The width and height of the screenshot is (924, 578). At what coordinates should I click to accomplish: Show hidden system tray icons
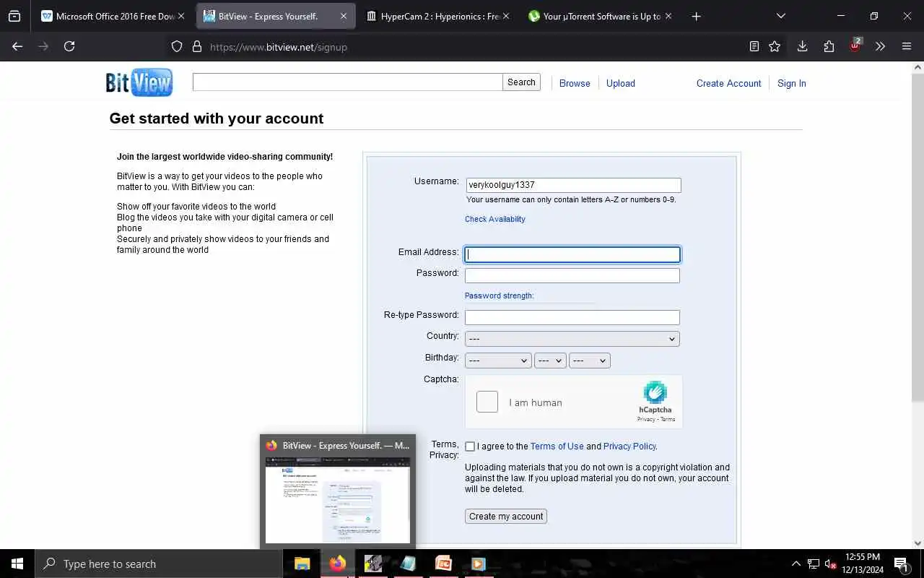[x=796, y=564]
